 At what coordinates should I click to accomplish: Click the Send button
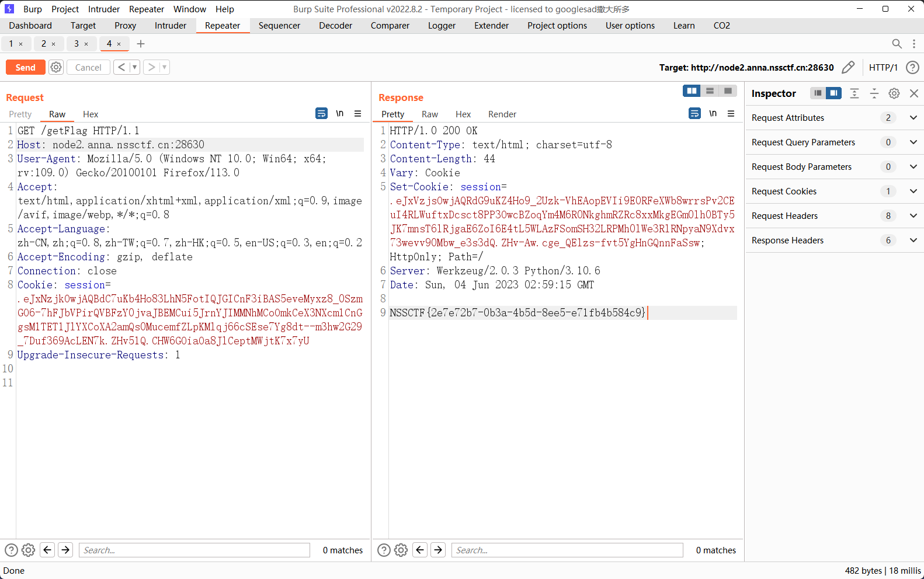[x=26, y=67]
